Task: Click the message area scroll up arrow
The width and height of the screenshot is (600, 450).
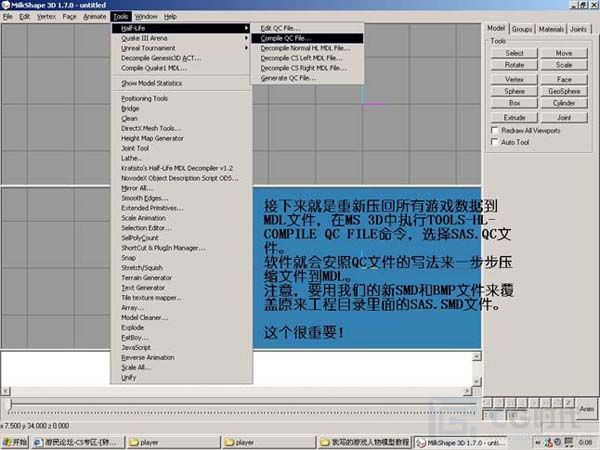Action: (x=477, y=357)
